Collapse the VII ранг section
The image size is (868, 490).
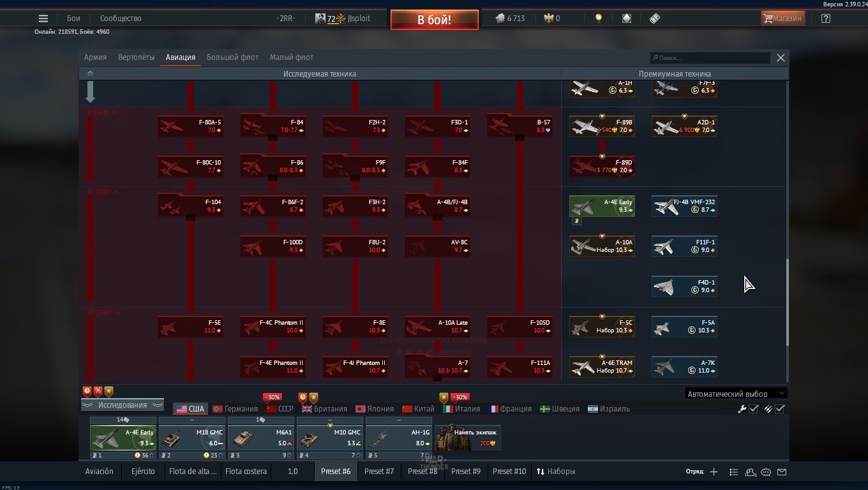(104, 312)
